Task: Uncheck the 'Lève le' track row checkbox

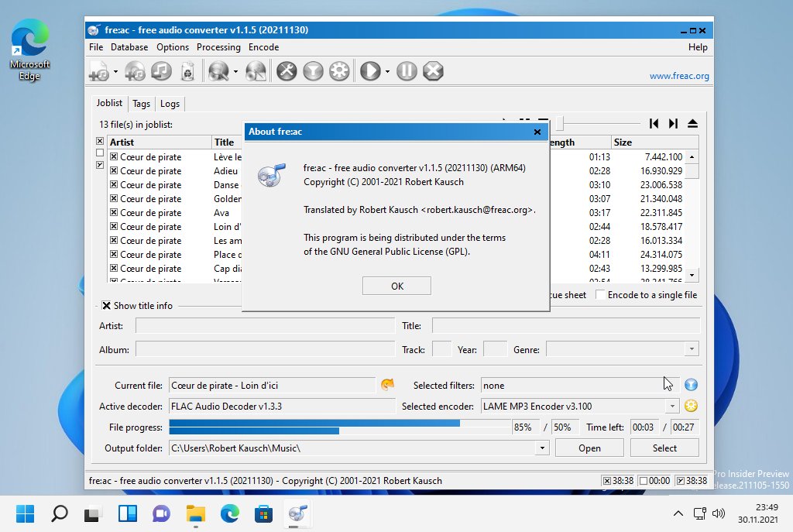Action: pos(114,156)
